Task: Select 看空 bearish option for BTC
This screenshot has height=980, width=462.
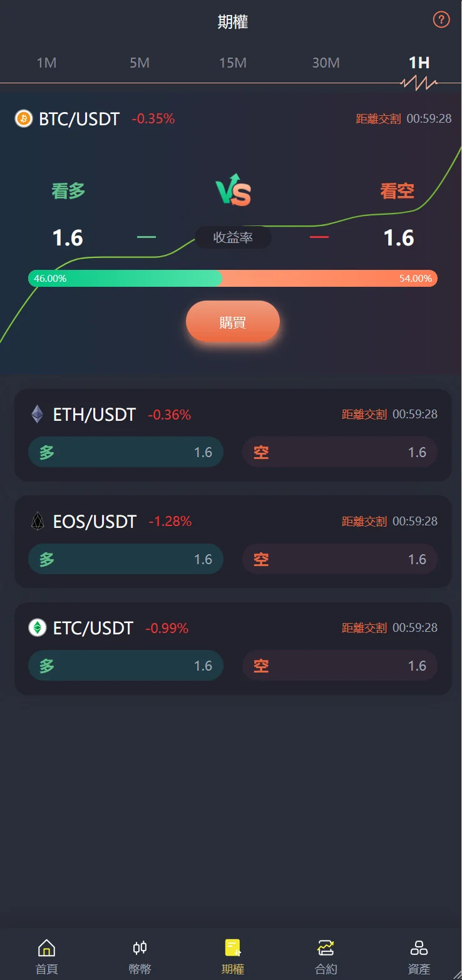Action: point(398,191)
